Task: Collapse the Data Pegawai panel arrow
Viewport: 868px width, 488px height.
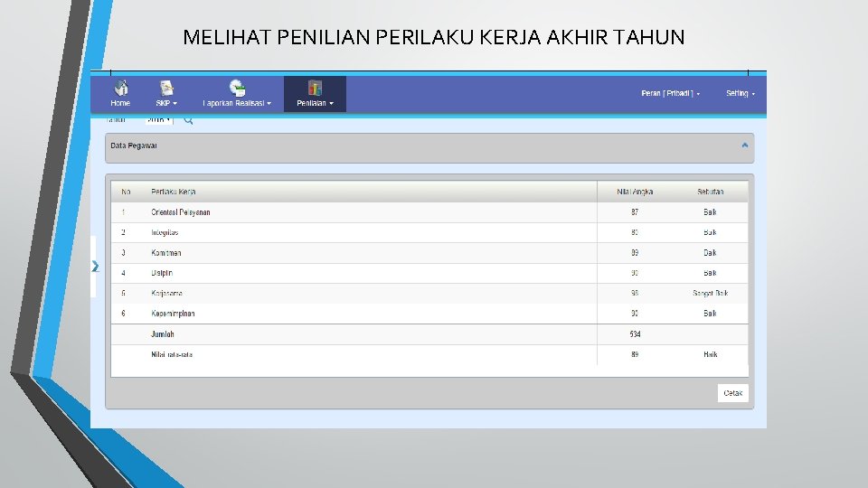Action: click(x=744, y=145)
